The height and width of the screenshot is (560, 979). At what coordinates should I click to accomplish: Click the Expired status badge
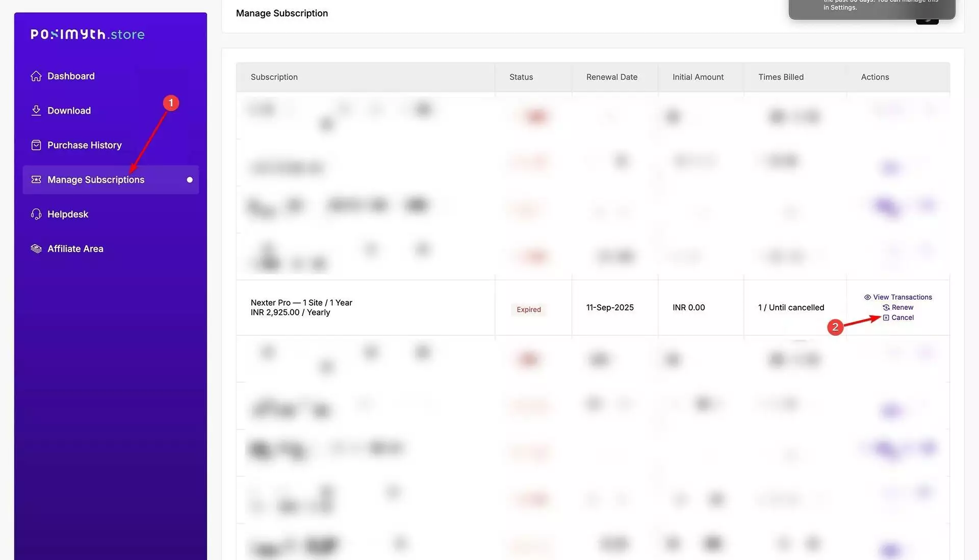coord(528,309)
